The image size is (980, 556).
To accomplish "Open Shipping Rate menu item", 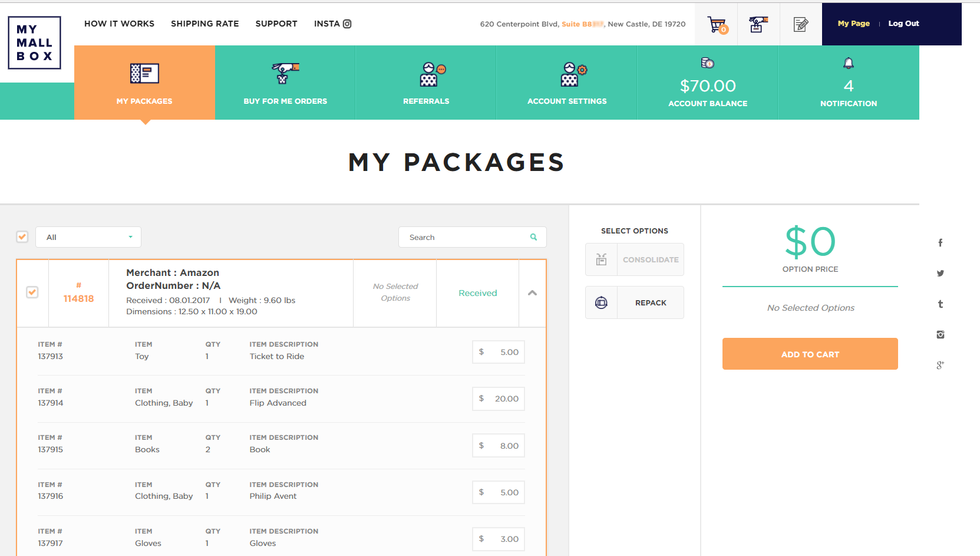I will pos(205,24).
